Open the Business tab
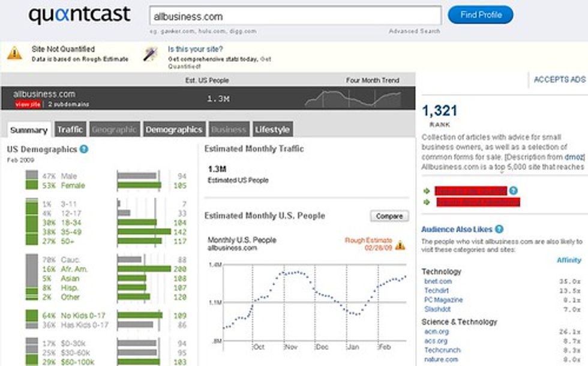The image size is (588, 366). 230,128
